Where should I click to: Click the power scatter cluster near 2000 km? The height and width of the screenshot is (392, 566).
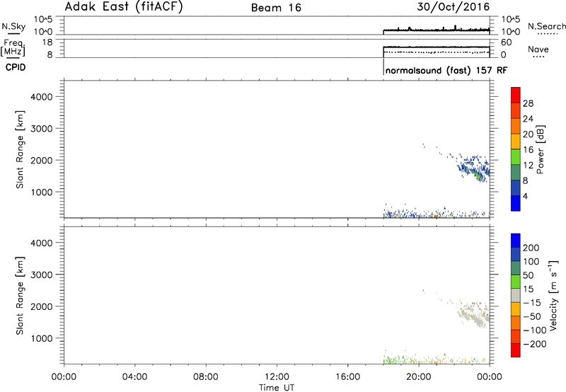(475, 168)
